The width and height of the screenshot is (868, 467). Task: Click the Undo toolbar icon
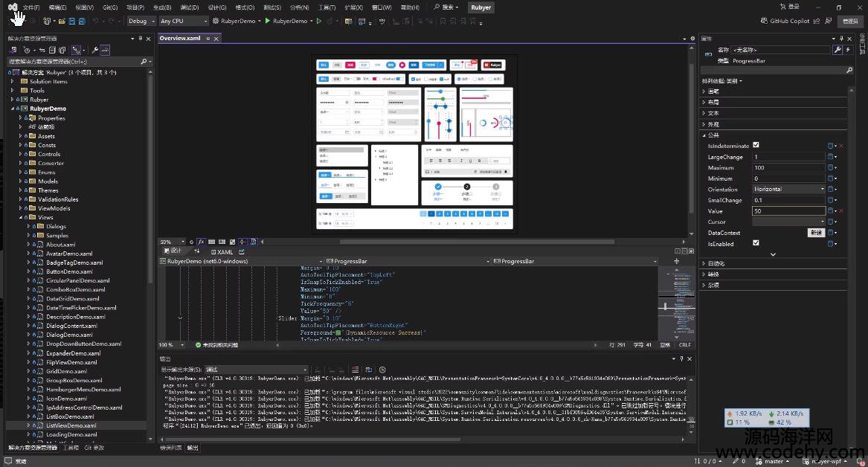(96, 21)
